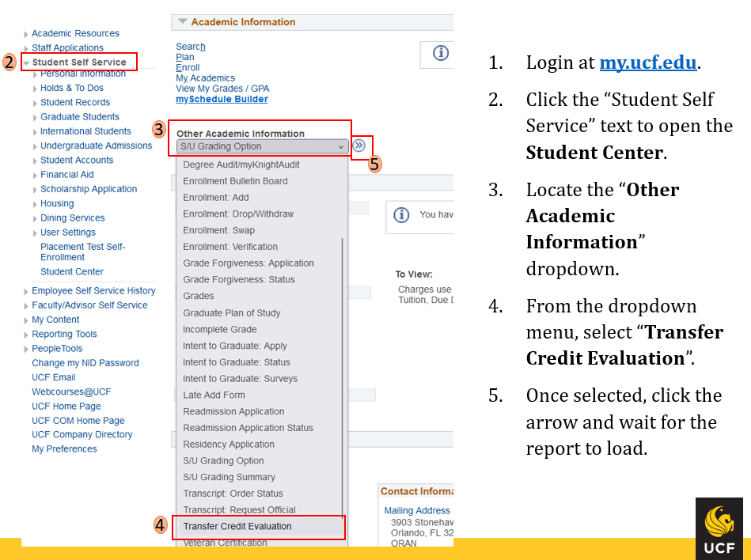
Task: Select Transcript: Request Official option
Action: click(x=259, y=509)
